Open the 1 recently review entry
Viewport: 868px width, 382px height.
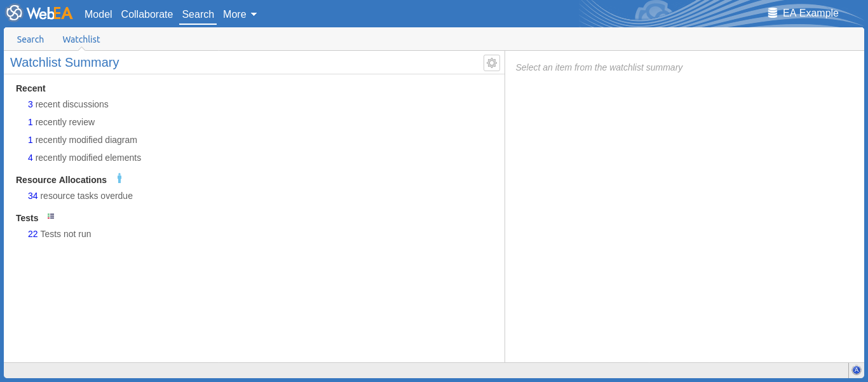pos(61,122)
